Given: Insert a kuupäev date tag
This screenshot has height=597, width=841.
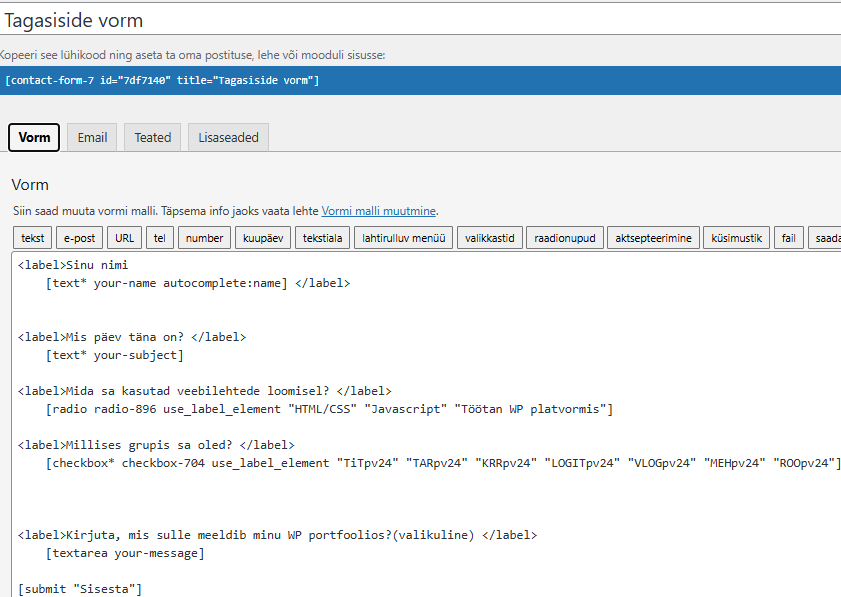Looking at the screenshot, I should [x=262, y=238].
